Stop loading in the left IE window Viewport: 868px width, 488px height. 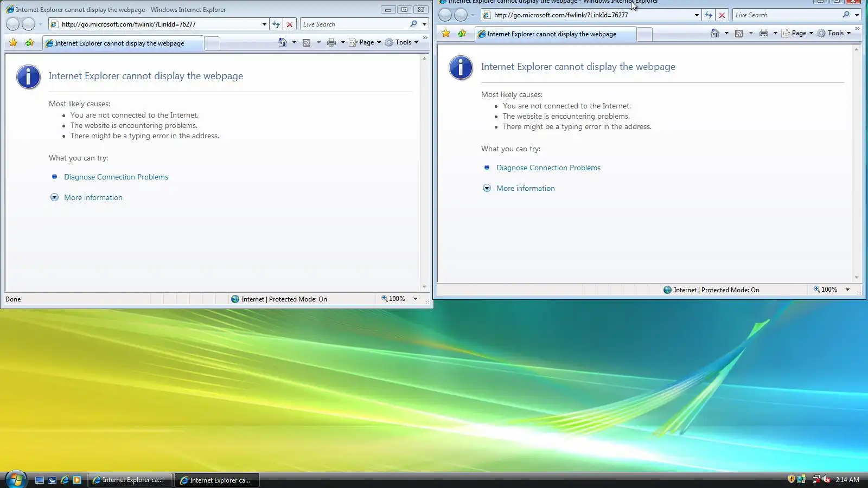tap(290, 24)
